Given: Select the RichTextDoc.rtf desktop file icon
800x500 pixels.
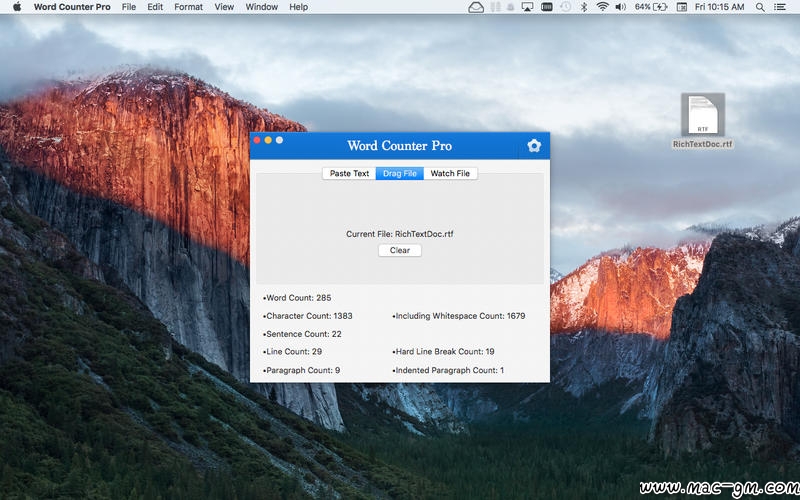Looking at the screenshot, I should tap(703, 114).
